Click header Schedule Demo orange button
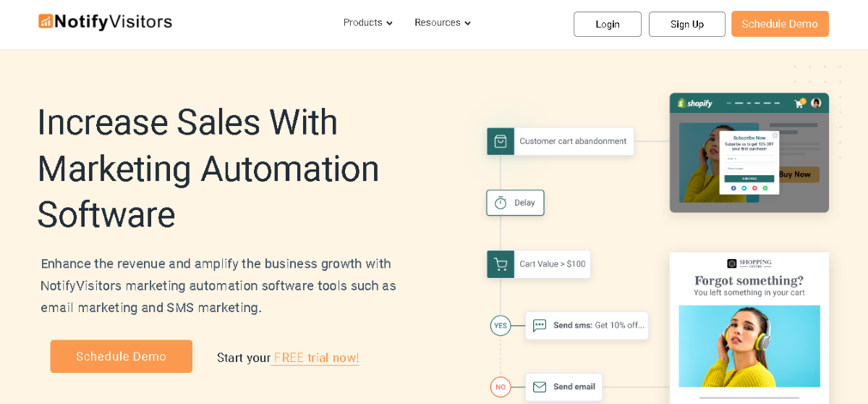Image resolution: width=868 pixels, height=404 pixels. click(x=780, y=24)
